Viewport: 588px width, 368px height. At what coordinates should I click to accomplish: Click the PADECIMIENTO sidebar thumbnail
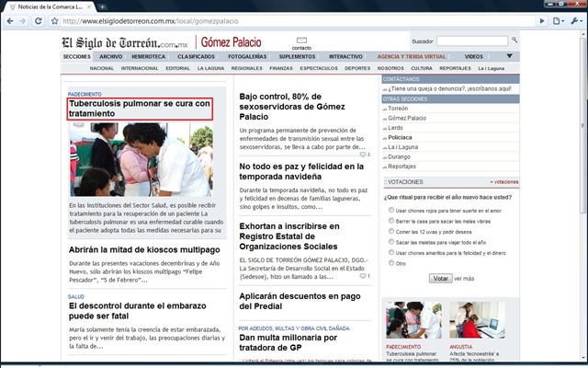[x=414, y=320]
